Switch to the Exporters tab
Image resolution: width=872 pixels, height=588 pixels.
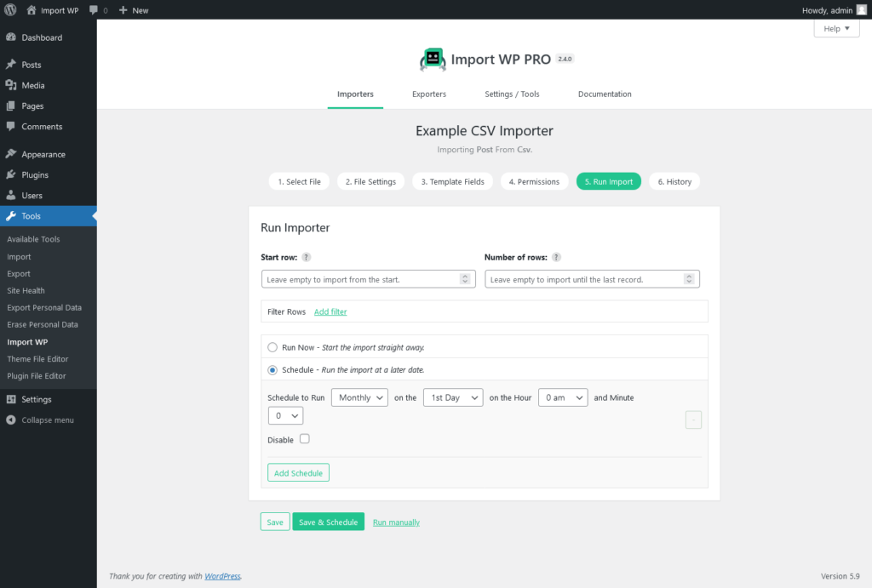pyautogui.click(x=429, y=94)
